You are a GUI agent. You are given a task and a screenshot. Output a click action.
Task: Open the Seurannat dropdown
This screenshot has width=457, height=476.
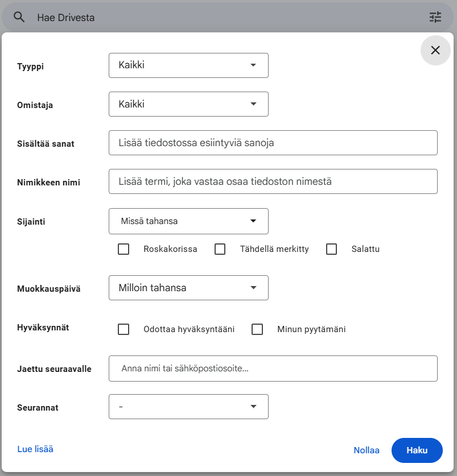[188, 407]
